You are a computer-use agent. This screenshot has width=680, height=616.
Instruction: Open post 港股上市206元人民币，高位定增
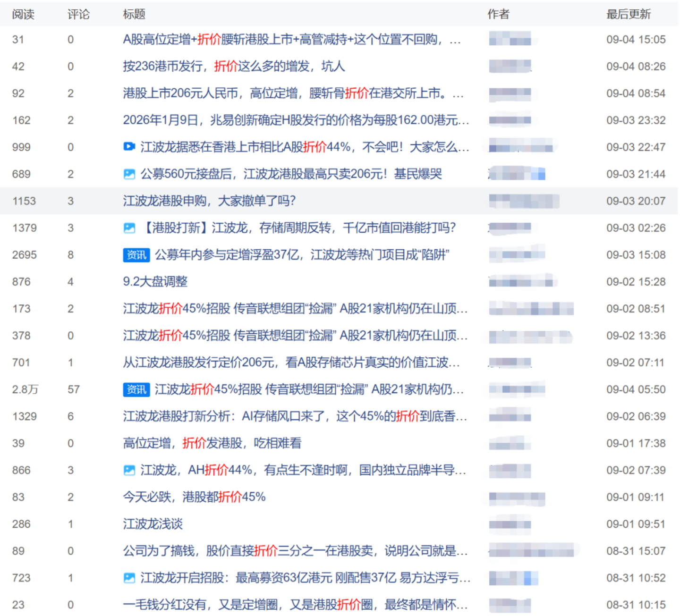[x=293, y=93]
